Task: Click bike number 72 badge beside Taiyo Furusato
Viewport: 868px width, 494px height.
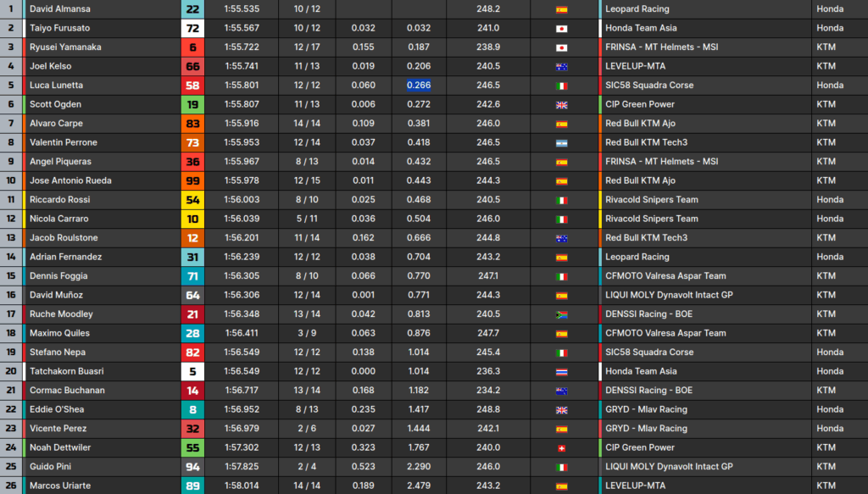Action: pyautogui.click(x=192, y=28)
